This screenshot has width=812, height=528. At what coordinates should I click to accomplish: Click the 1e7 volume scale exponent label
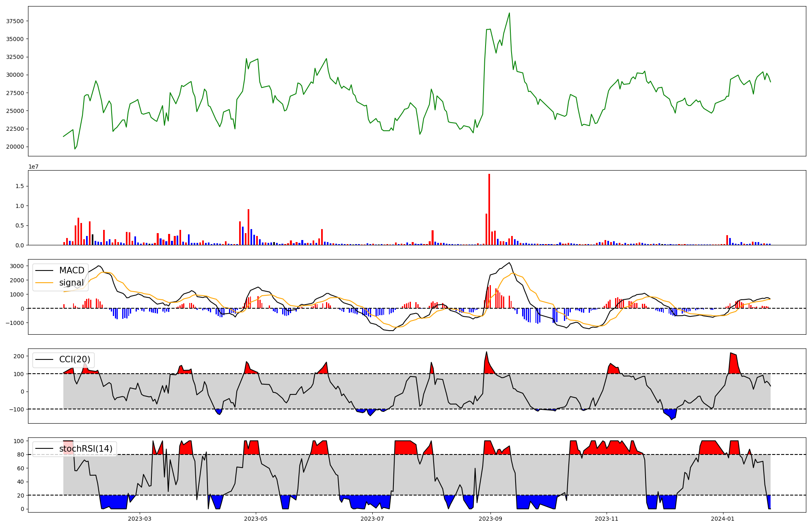[x=33, y=167]
